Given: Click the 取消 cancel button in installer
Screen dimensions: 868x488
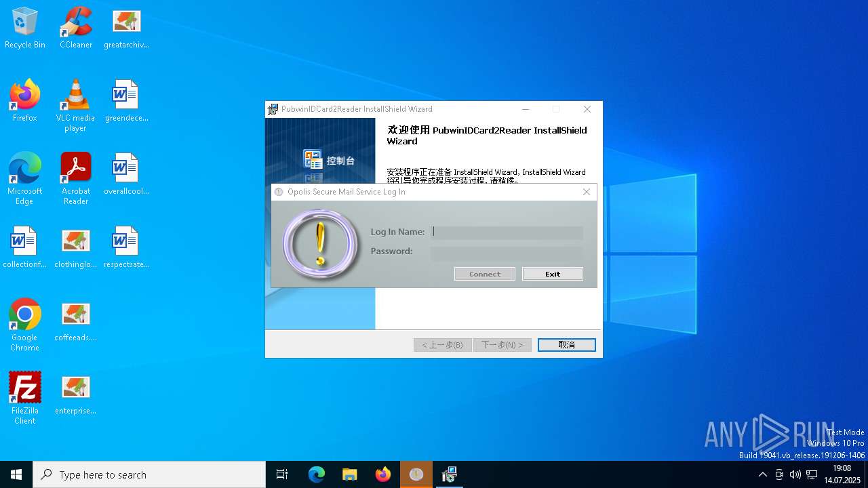Looking at the screenshot, I should 567,345.
